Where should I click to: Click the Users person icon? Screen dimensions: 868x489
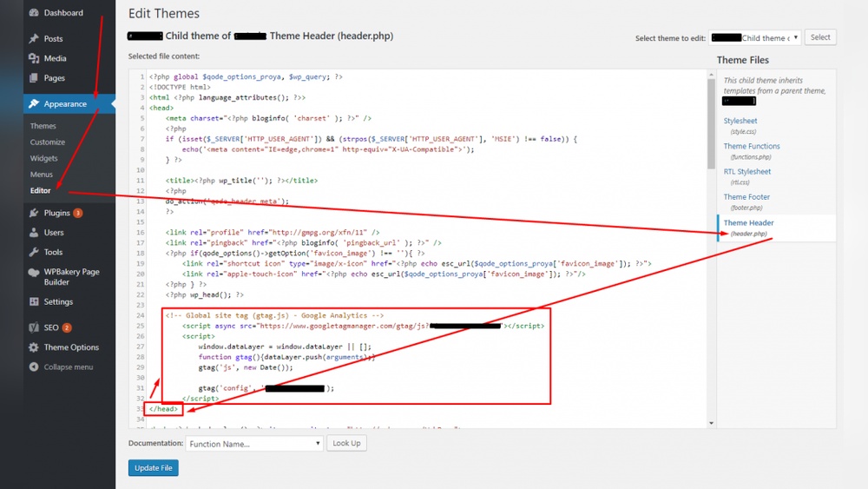pos(34,233)
